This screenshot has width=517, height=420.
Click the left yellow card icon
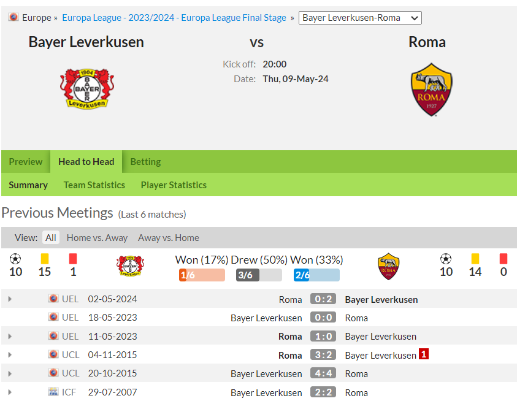tap(45, 259)
